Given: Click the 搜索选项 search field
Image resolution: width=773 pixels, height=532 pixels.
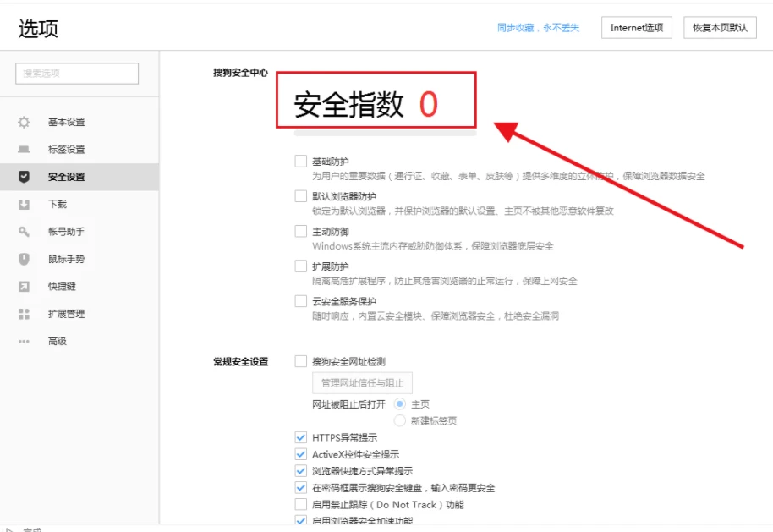Looking at the screenshot, I should click(77, 74).
